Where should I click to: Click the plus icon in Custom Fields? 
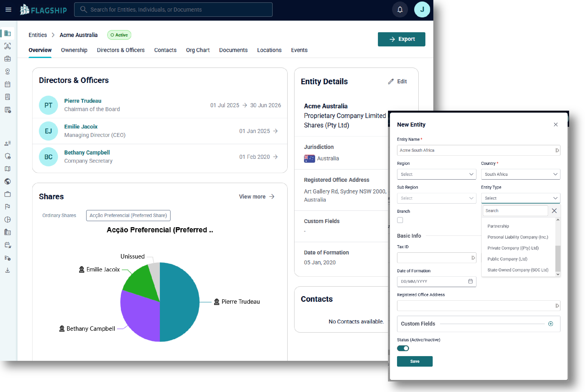click(x=550, y=324)
